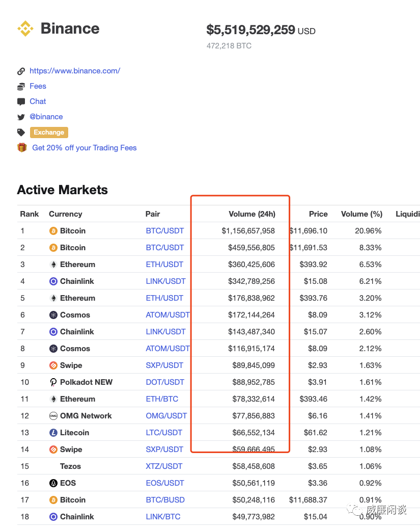
Task: Click the chain link icon beside the website URL
Action: [x=21, y=71]
